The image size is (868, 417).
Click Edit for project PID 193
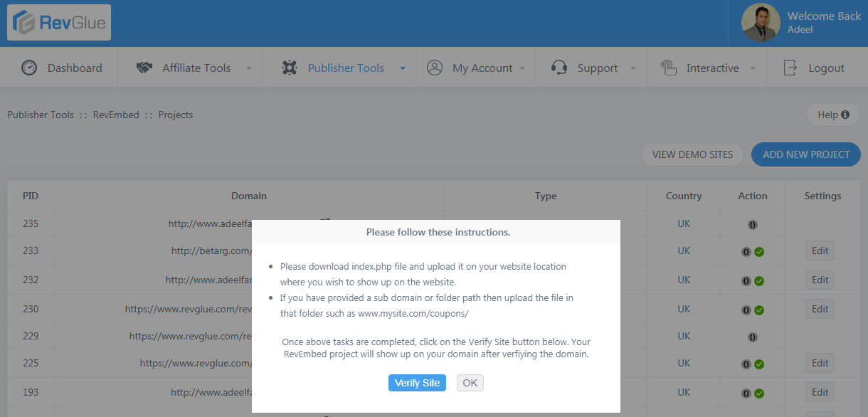[x=820, y=392]
